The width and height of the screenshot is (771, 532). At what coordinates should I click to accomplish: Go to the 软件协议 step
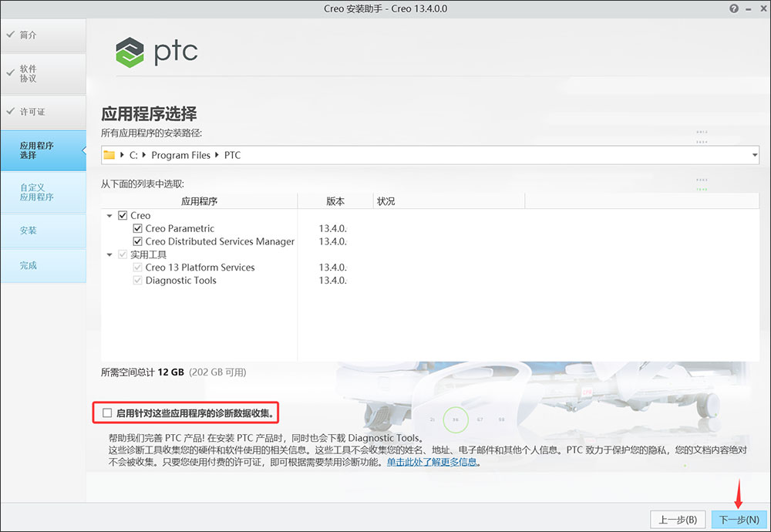pyautogui.click(x=43, y=74)
